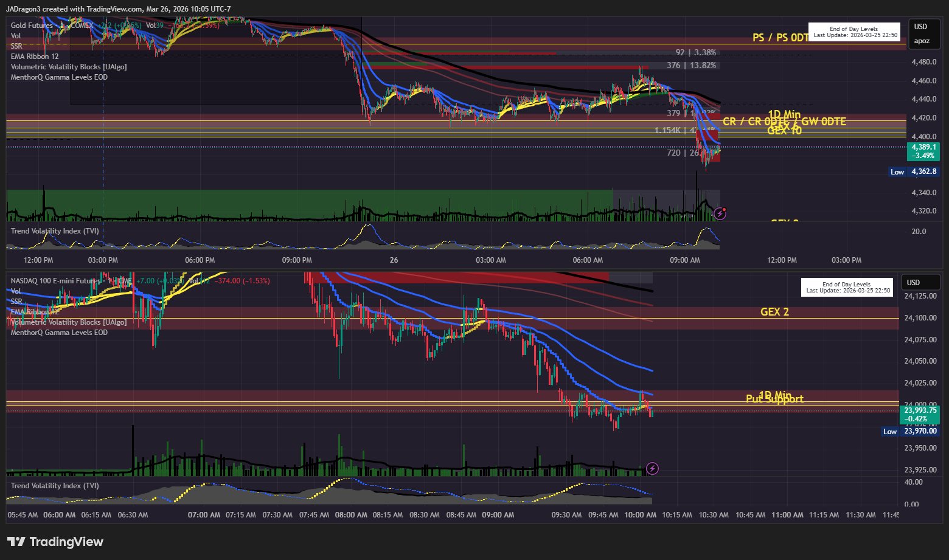Click the 4,389.1 current price tag
This screenshot has width=949, height=560.
(923, 151)
